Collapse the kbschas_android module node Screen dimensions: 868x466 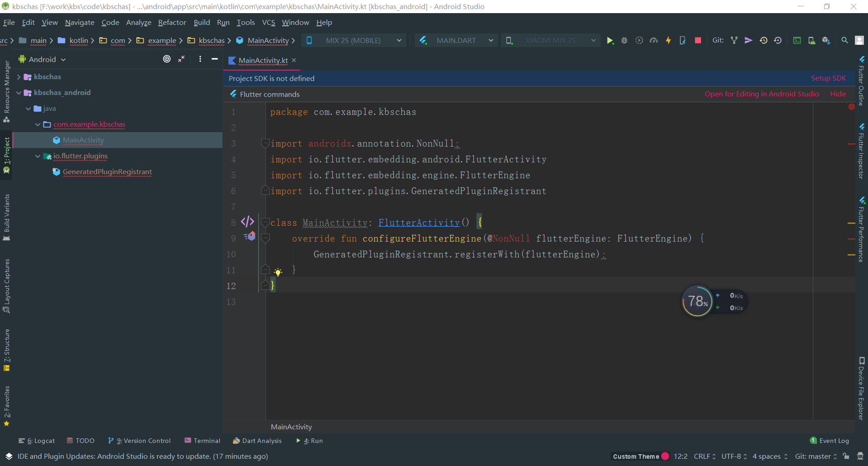[19, 93]
